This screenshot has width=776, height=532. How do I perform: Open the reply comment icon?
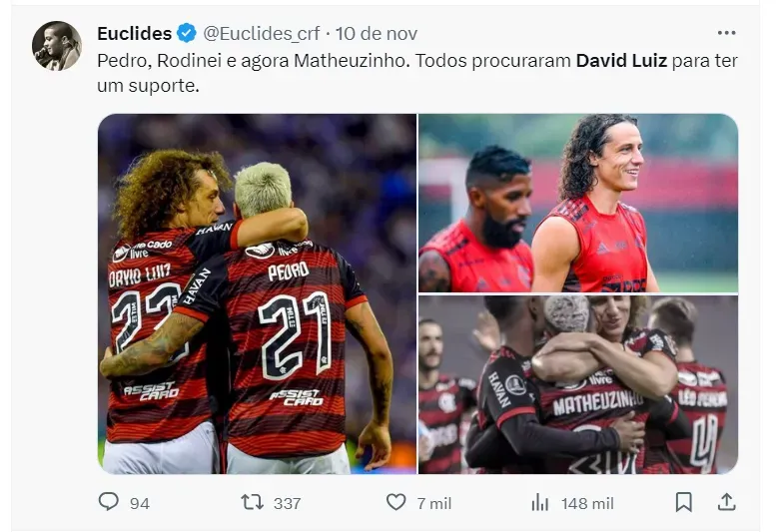109,502
